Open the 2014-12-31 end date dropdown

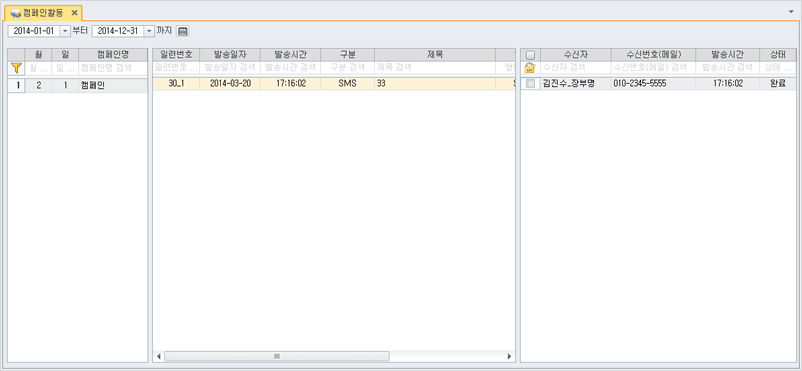149,31
